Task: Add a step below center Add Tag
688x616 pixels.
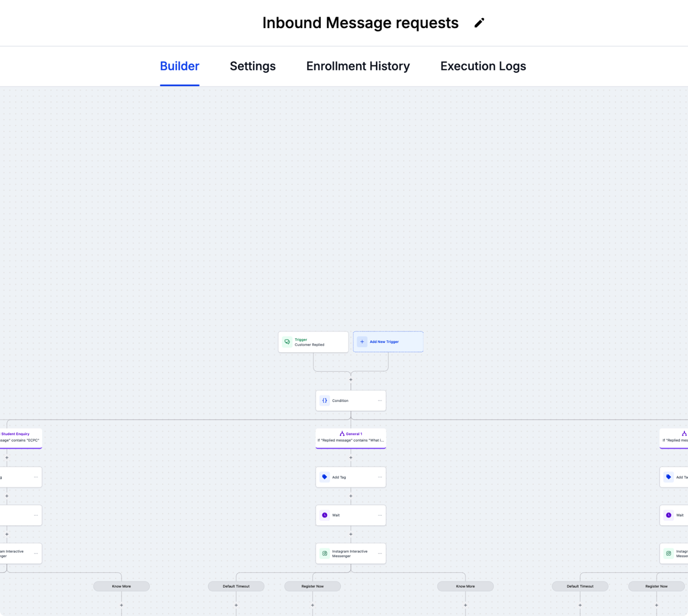Action: 351,496
